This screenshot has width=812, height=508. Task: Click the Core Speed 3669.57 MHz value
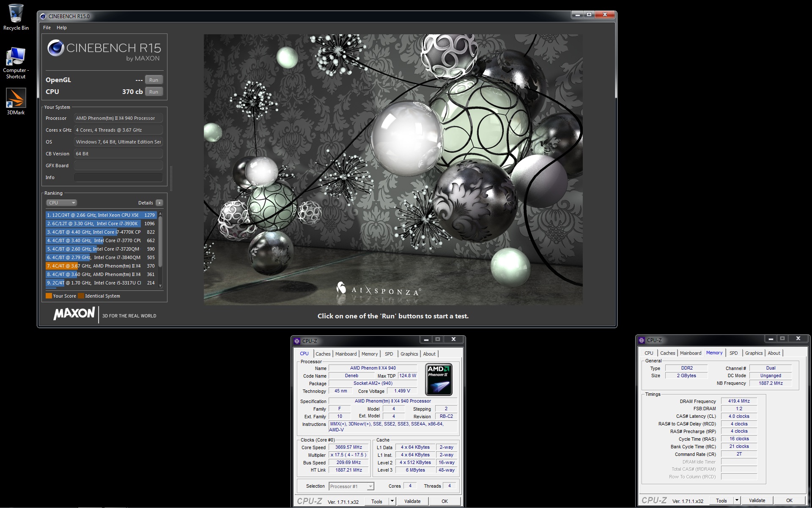(x=348, y=447)
